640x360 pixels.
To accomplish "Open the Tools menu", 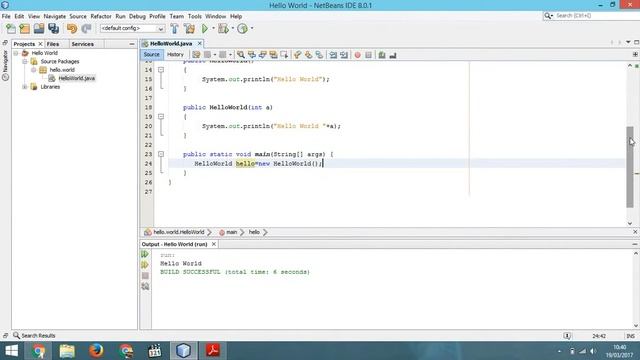I will pos(195,16).
